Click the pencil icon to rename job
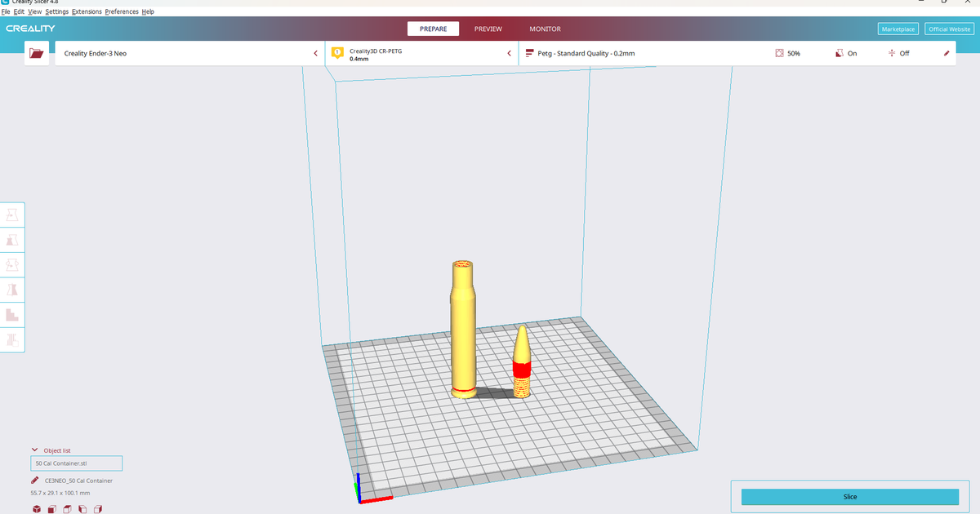The image size is (980, 514). [34, 481]
